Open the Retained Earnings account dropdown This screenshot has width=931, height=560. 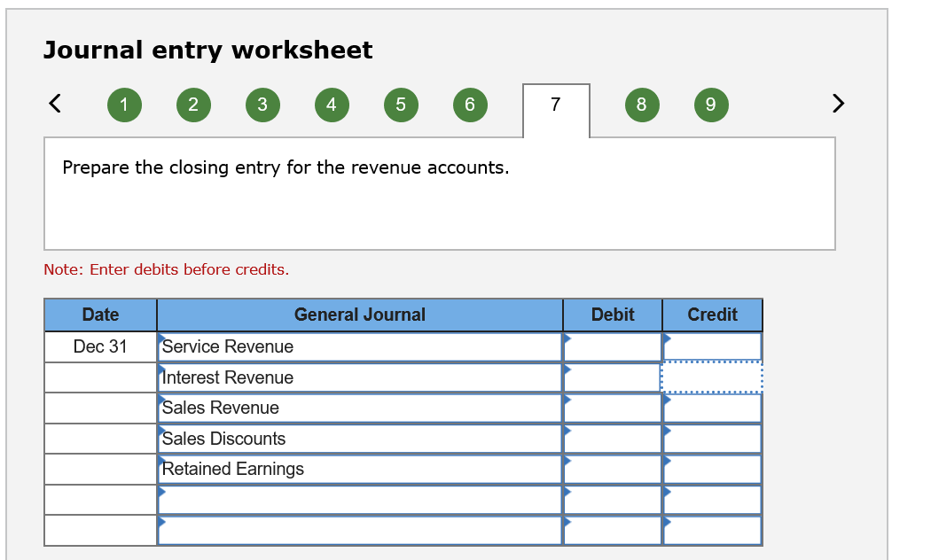coord(360,470)
